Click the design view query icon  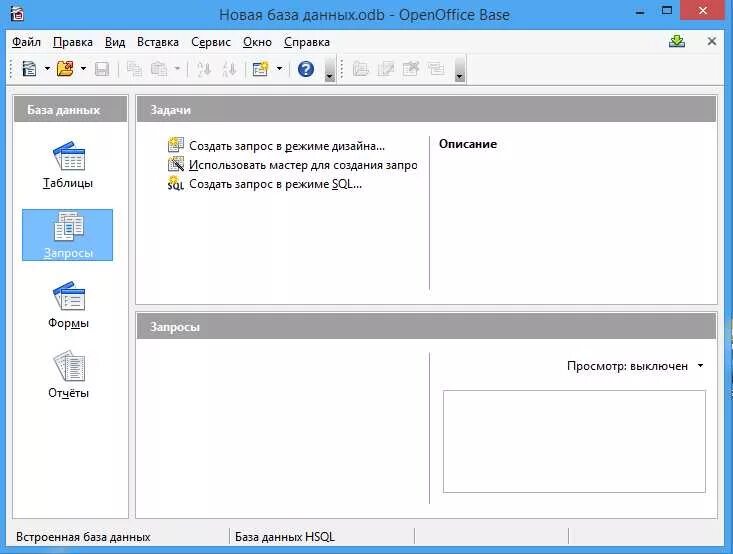point(175,145)
